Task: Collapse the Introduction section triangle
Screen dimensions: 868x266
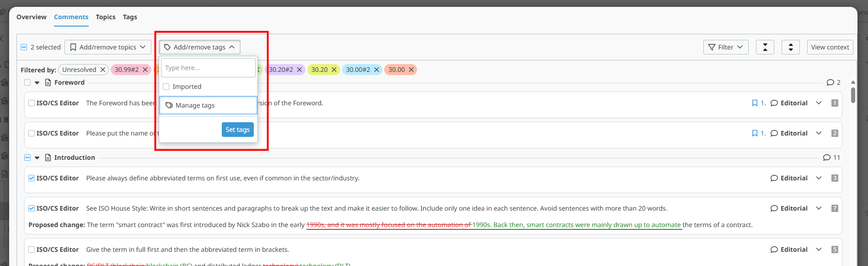Action: tap(37, 158)
